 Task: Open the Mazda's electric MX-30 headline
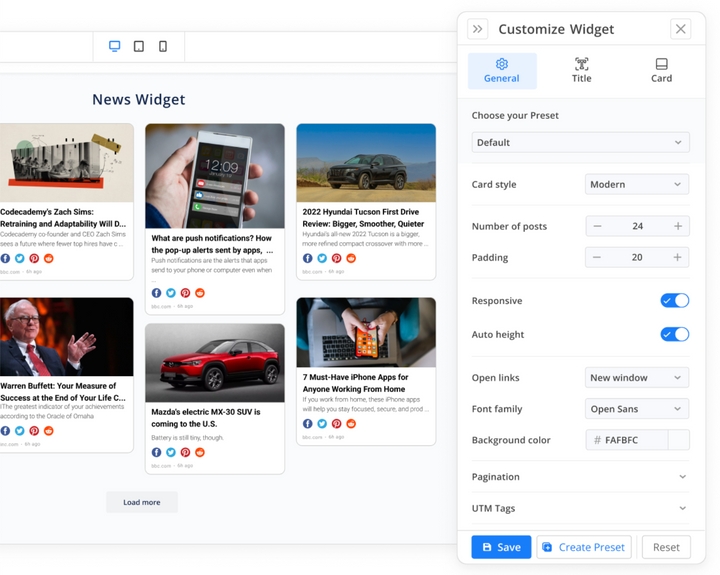206,418
